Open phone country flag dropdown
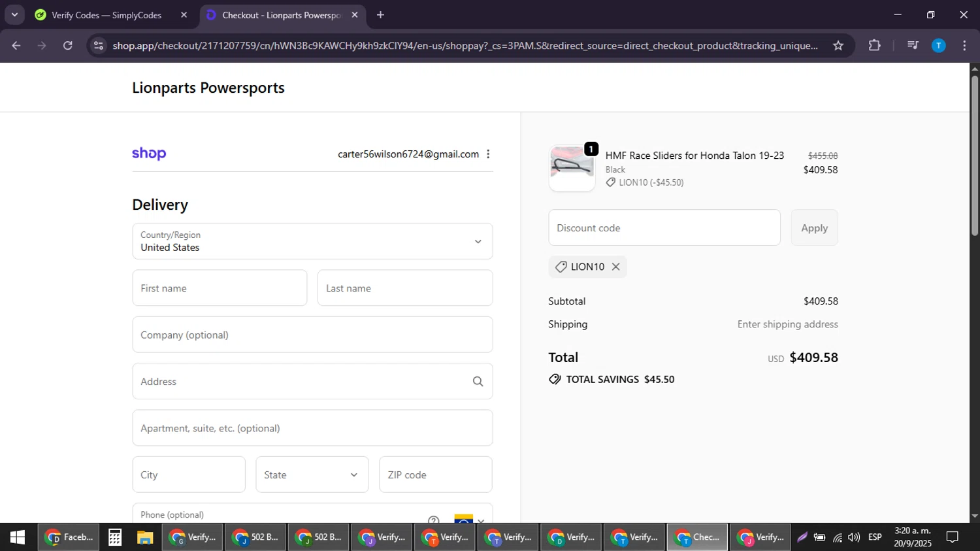This screenshot has height=551, width=980. click(x=469, y=520)
